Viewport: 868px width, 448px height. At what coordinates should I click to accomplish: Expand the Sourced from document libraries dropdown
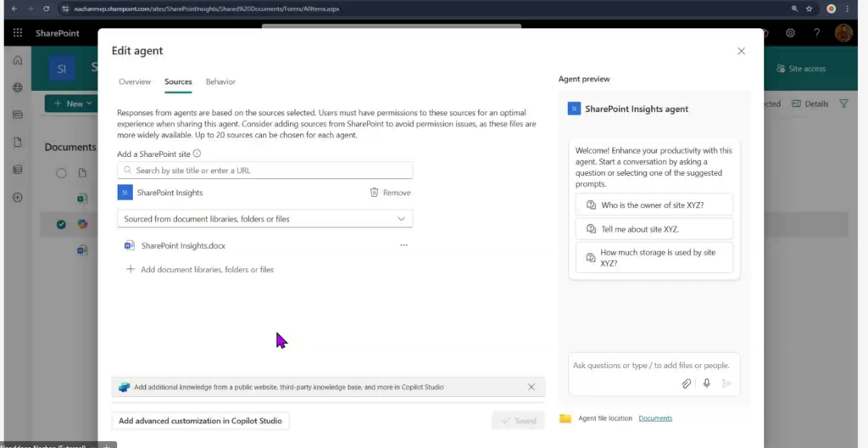pos(265,218)
